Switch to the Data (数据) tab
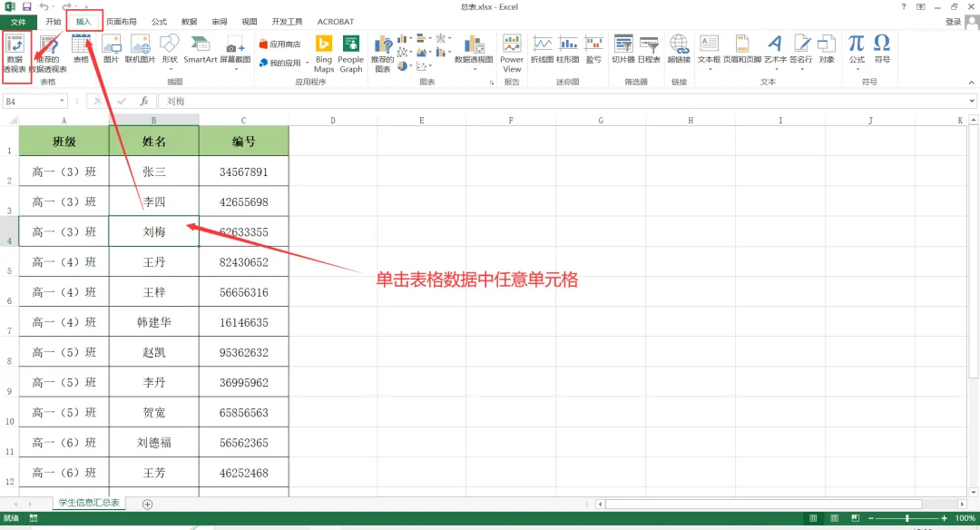Viewport: 980px width, 530px height. pos(190,22)
